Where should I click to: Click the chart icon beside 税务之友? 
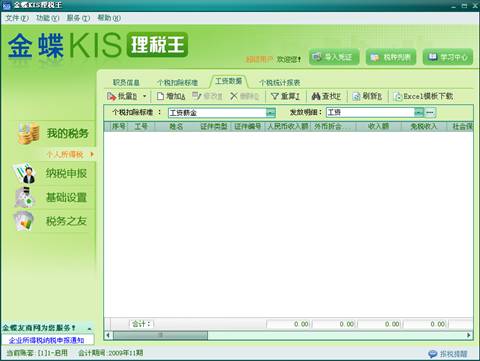coord(24,221)
